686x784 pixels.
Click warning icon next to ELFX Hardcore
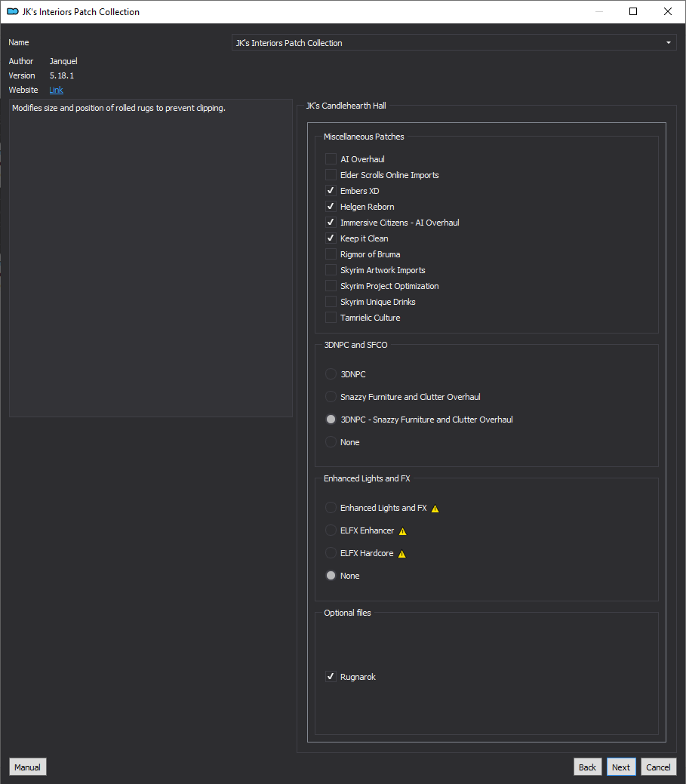(x=402, y=554)
